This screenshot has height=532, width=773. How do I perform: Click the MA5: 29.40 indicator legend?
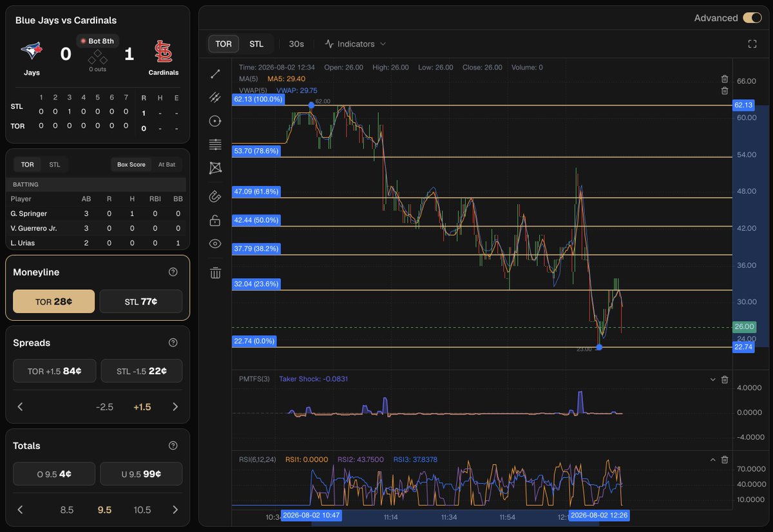[x=286, y=79]
